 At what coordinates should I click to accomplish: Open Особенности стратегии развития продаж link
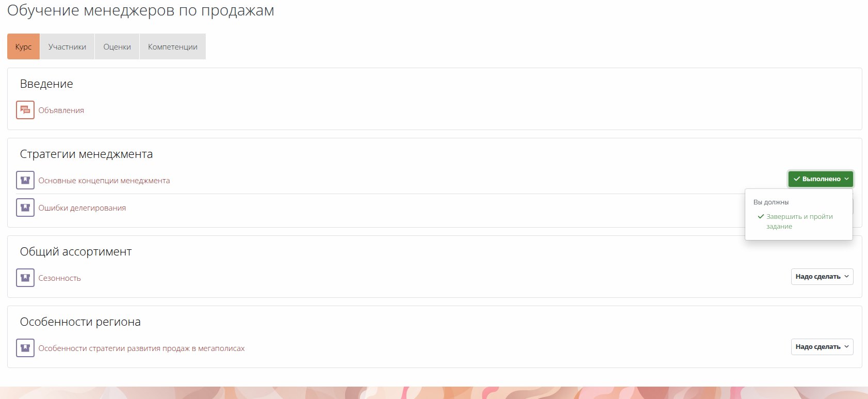pos(141,348)
